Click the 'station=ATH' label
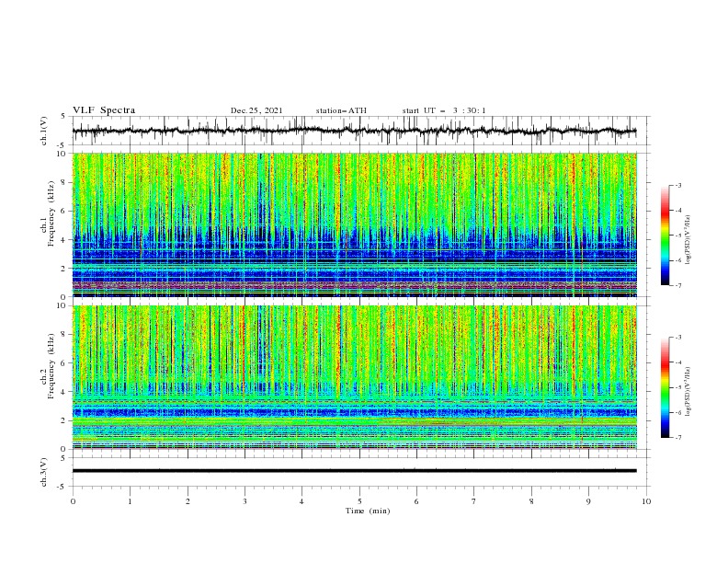The height and width of the screenshot is (563, 728). 341,110
